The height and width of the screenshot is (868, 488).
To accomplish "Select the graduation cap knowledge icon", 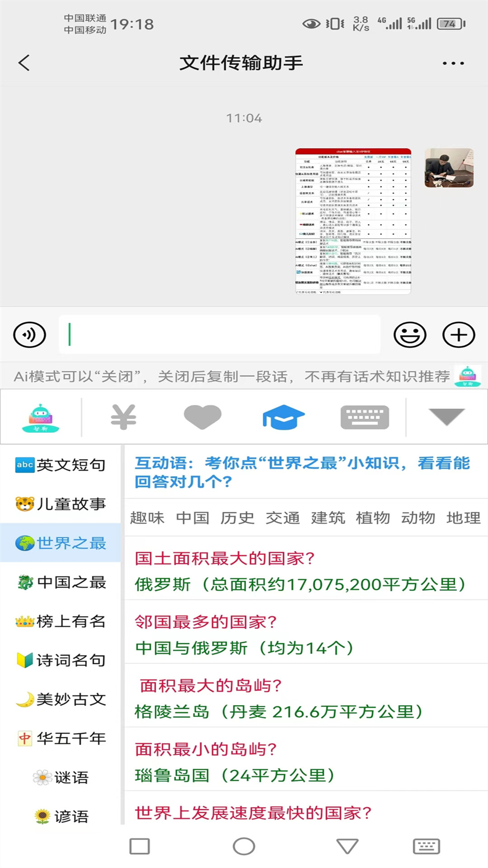I will [x=283, y=417].
